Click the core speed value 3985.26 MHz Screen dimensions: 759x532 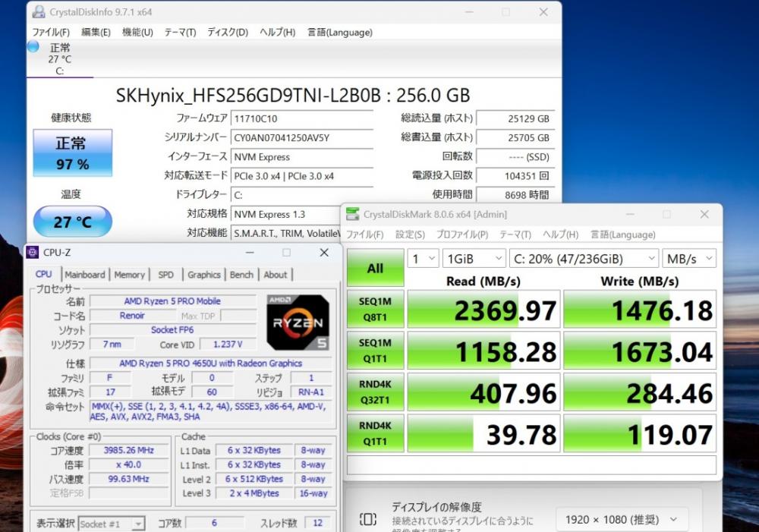click(129, 450)
